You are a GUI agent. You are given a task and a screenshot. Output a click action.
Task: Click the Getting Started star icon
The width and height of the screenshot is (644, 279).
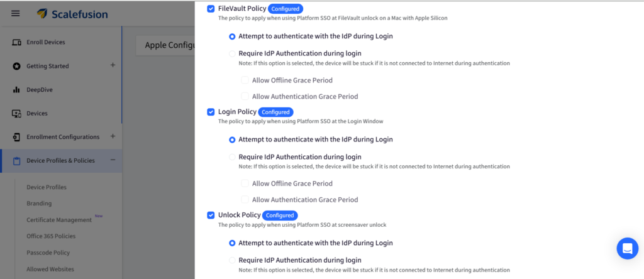(17, 66)
